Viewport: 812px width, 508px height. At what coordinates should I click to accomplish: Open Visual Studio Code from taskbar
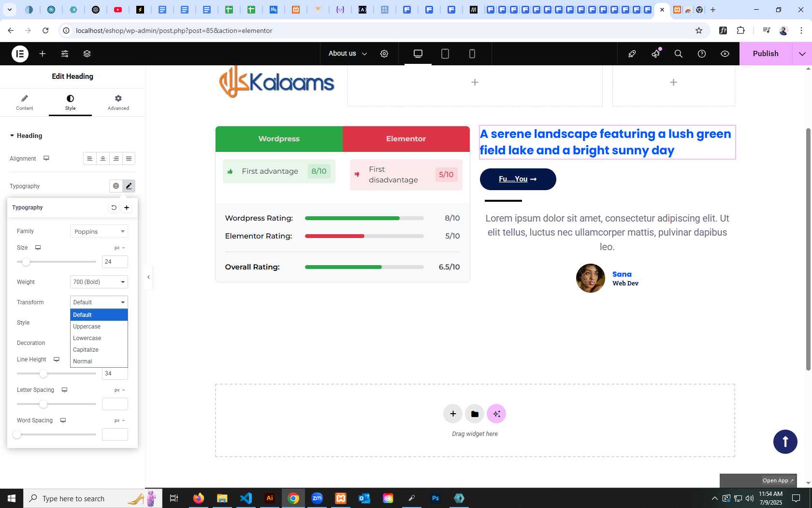point(246,498)
